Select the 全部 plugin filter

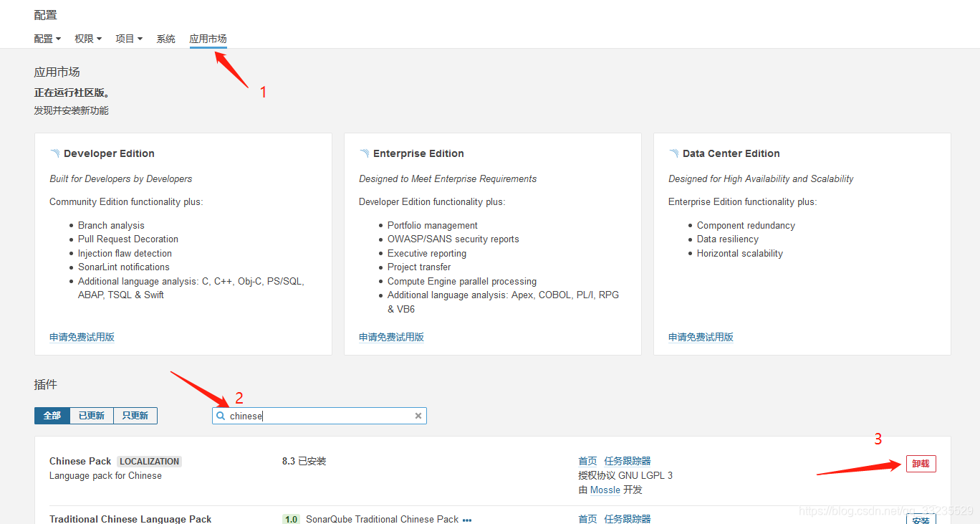pyautogui.click(x=52, y=416)
